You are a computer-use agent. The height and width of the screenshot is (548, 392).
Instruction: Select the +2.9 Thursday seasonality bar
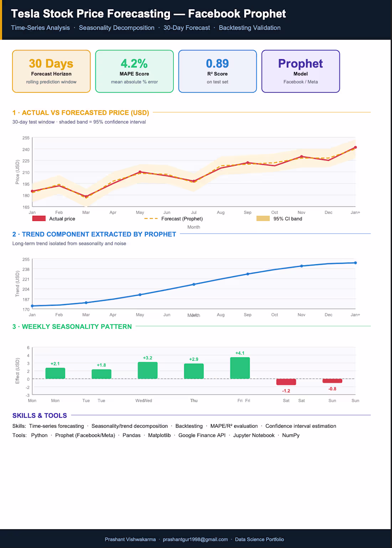tap(194, 371)
